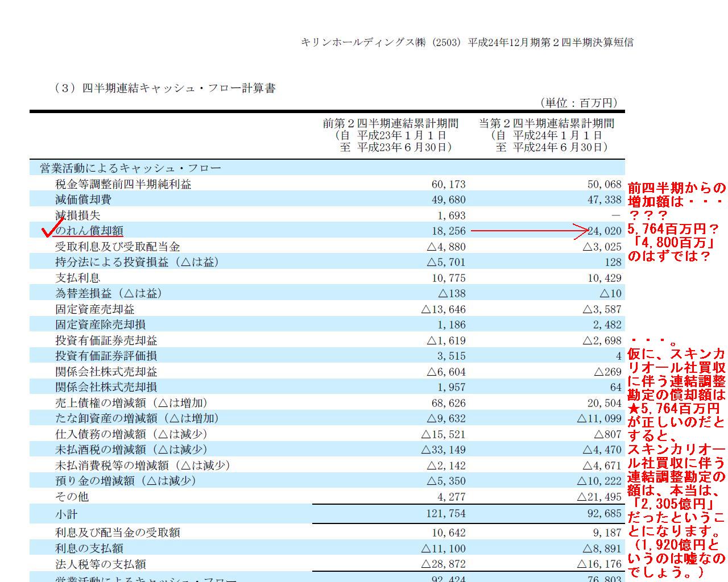The image size is (728, 582).
Task: Click the row label 法人税等の支払額
Action: [x=101, y=564]
